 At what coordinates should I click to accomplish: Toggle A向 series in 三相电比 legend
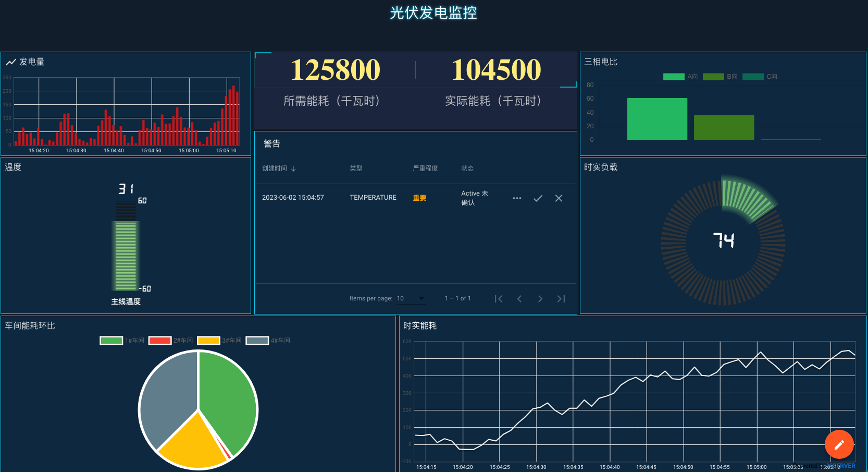click(x=680, y=77)
